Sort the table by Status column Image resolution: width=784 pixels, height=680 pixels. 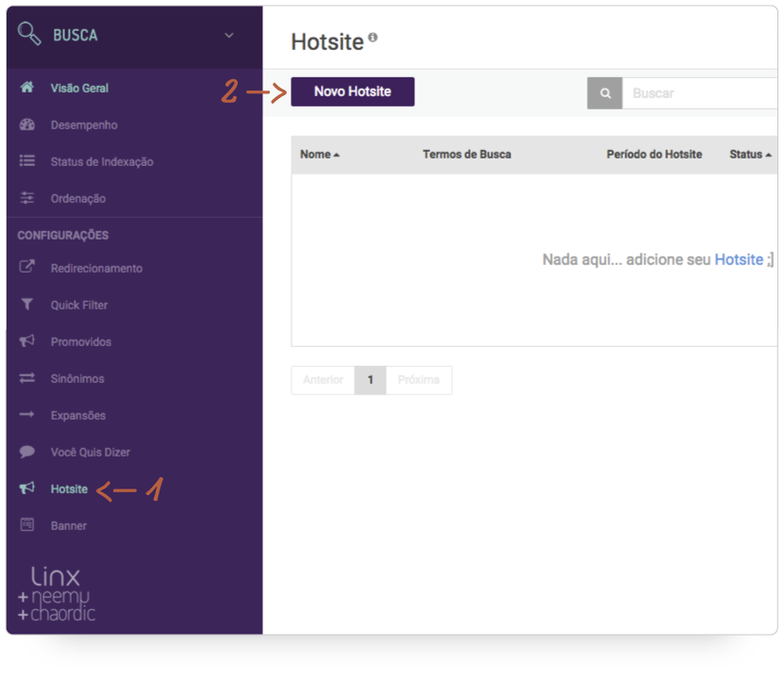(x=750, y=155)
